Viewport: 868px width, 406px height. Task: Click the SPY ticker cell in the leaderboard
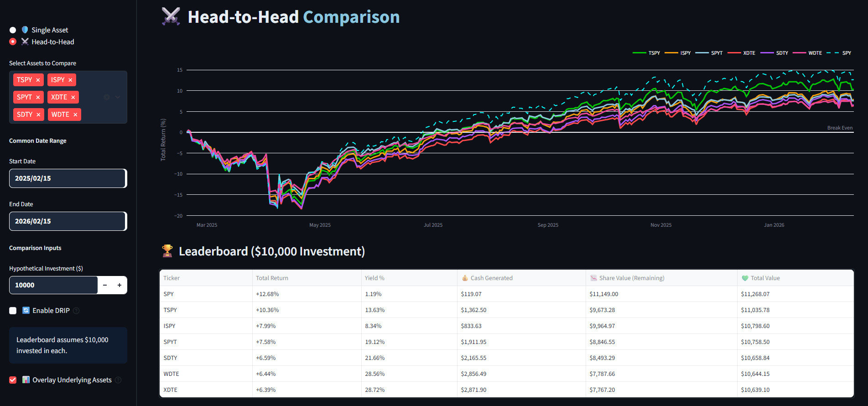tap(206, 294)
